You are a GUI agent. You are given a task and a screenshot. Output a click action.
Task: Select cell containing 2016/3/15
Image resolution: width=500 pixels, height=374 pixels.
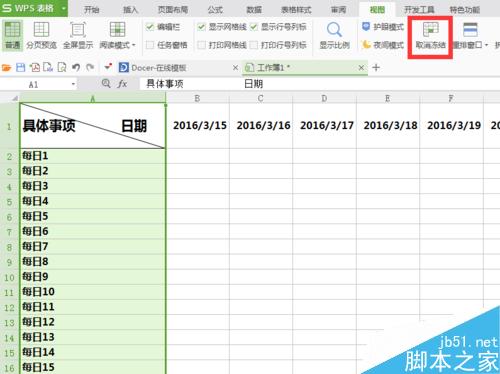point(198,126)
